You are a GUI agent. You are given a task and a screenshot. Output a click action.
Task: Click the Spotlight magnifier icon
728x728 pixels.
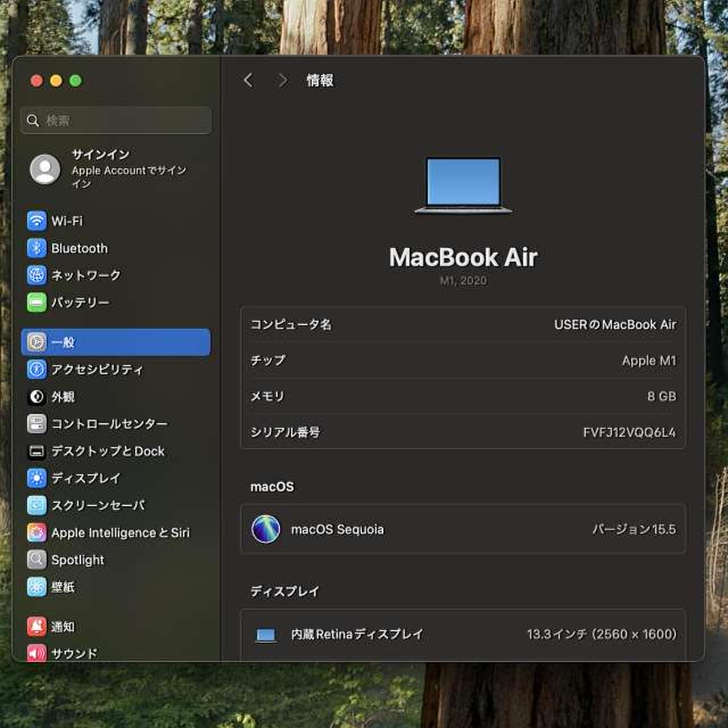coord(36,560)
